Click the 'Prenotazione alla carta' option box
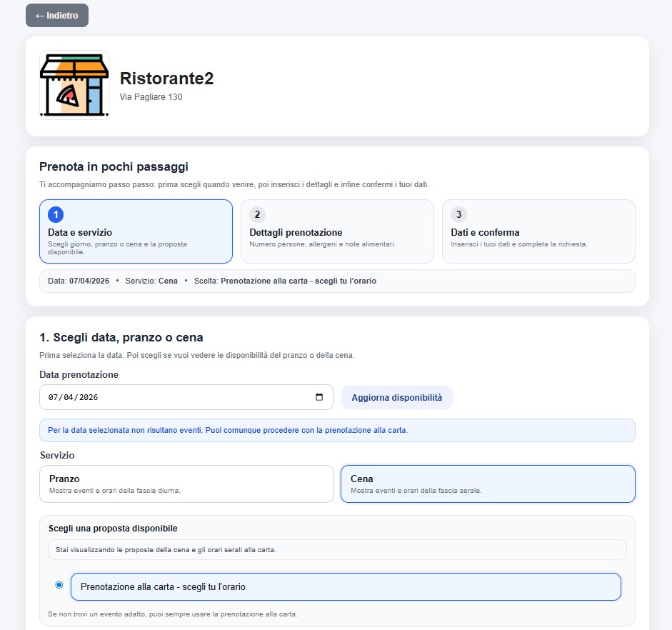Image resolution: width=672 pixels, height=630 pixels. [x=346, y=587]
